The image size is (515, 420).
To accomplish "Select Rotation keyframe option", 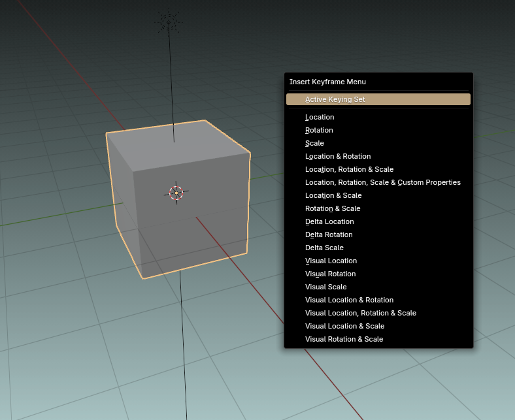I will coord(378,131).
